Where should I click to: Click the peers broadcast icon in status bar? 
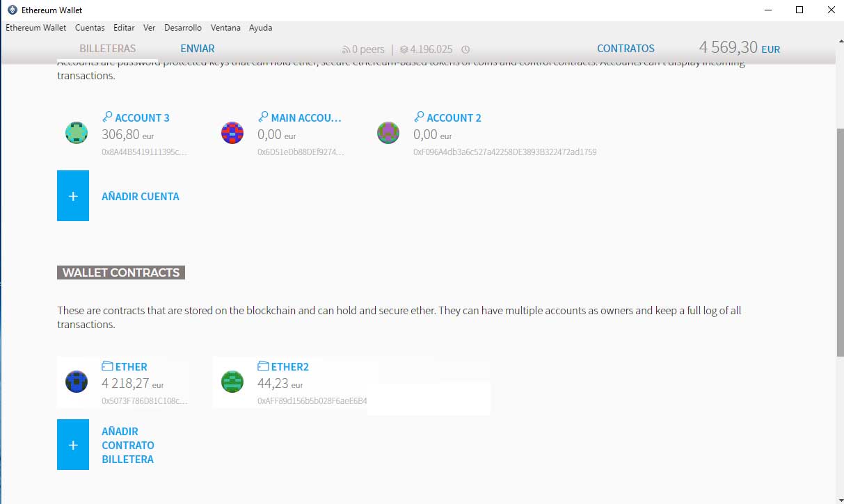point(346,49)
